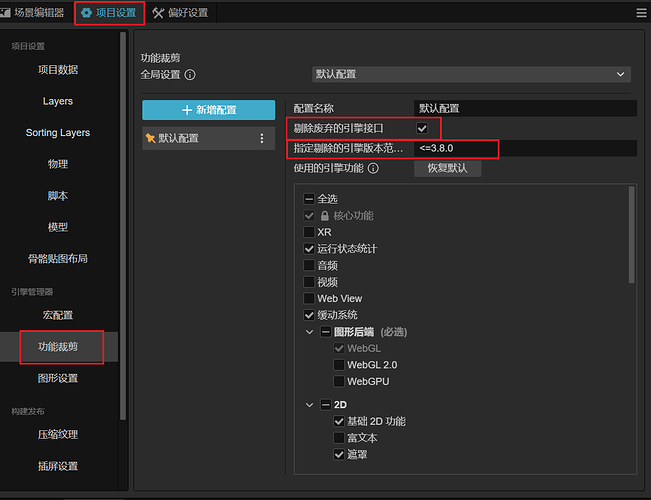The width and height of the screenshot is (651, 500).
Task: Click the 新增配置 button
Action: pyautogui.click(x=208, y=110)
